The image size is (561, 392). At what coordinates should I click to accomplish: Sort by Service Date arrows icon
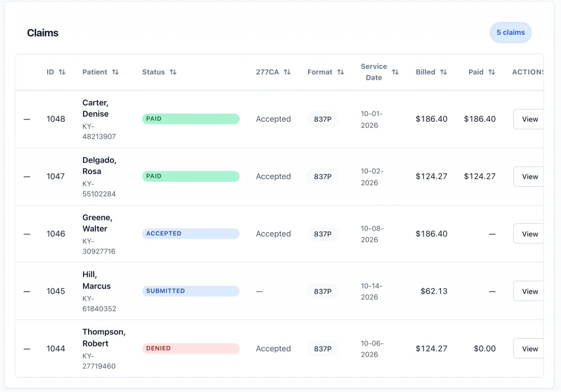point(395,72)
